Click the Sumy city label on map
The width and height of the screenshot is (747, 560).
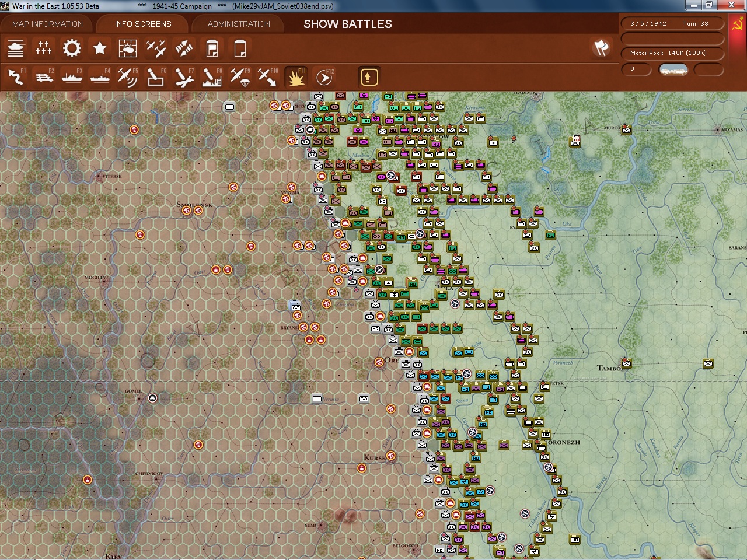[x=311, y=525]
